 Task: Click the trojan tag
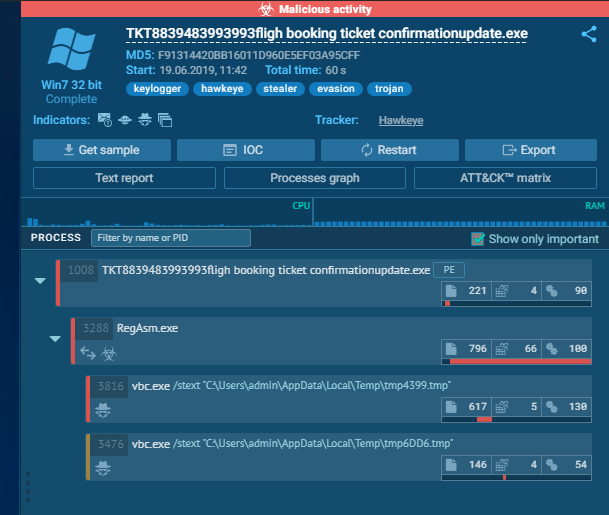pos(389,89)
